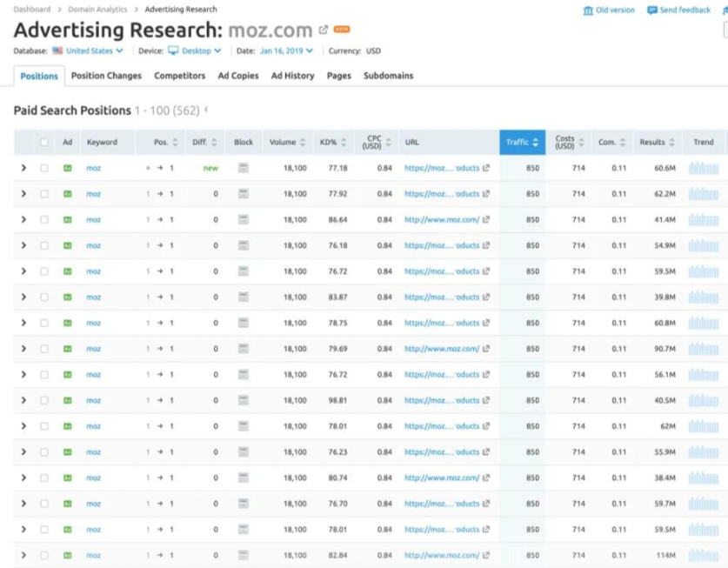Screen dimensions: 728x568
Task: Check the checkbox for the row with 77.18 KD
Action: pos(44,169)
